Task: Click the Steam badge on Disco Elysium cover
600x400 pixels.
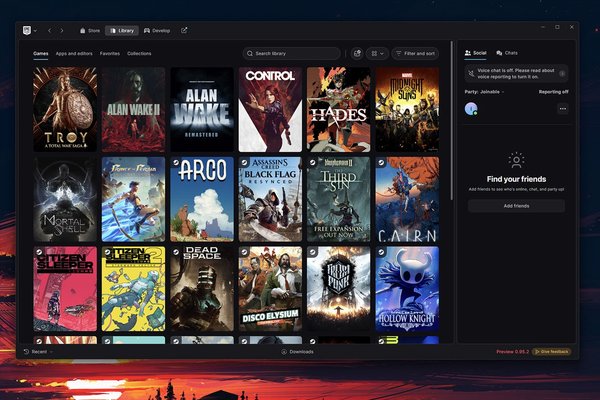Action: 244,252
